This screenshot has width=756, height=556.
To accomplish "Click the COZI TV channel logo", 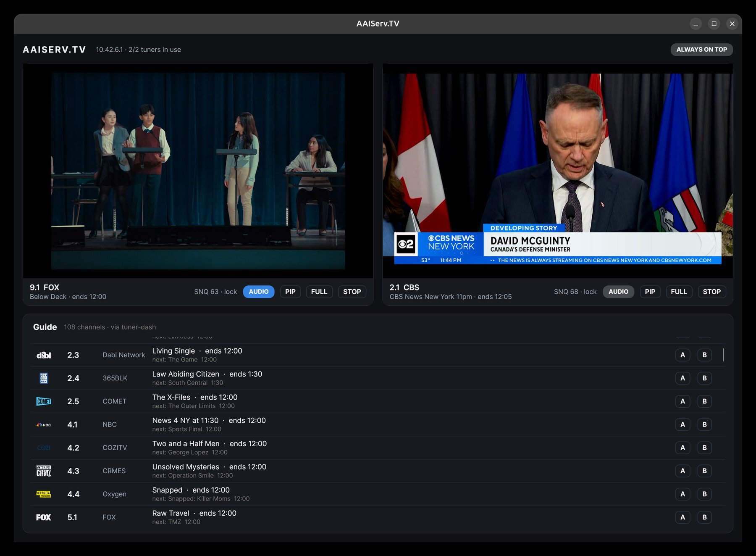I will click(x=44, y=448).
